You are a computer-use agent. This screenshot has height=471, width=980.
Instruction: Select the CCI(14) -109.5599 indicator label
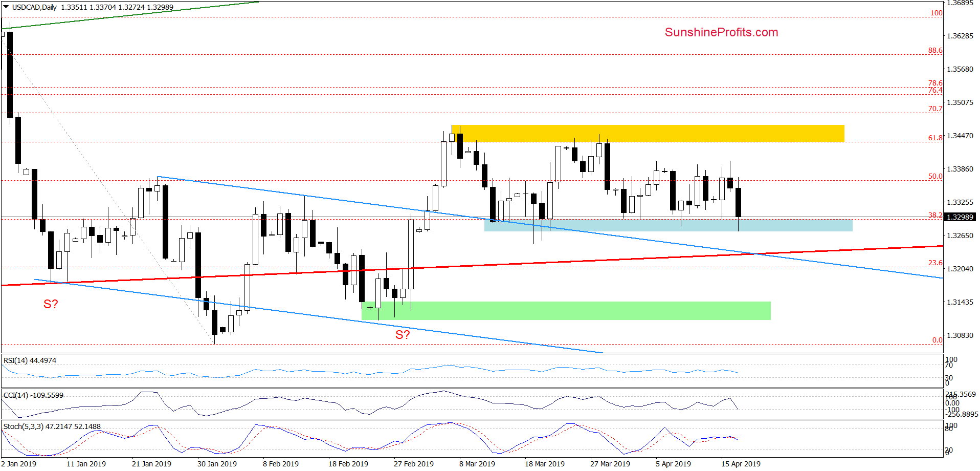pos(33,395)
